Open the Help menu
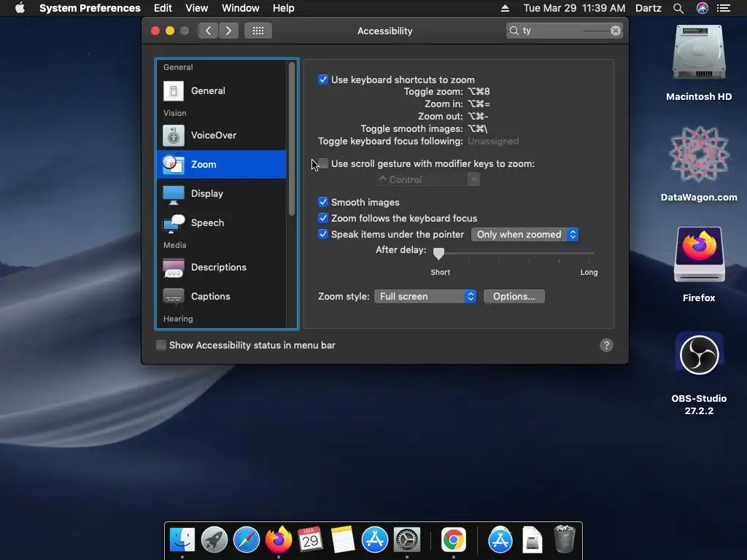This screenshot has width=747, height=560. click(x=284, y=8)
